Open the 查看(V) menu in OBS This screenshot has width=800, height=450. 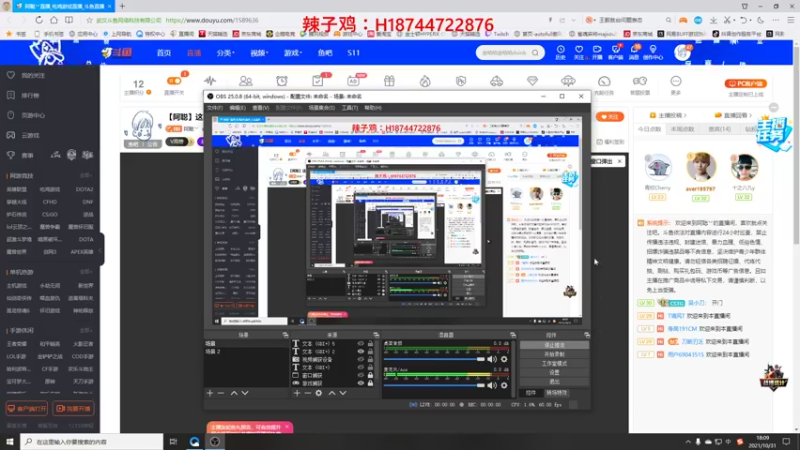click(260, 108)
